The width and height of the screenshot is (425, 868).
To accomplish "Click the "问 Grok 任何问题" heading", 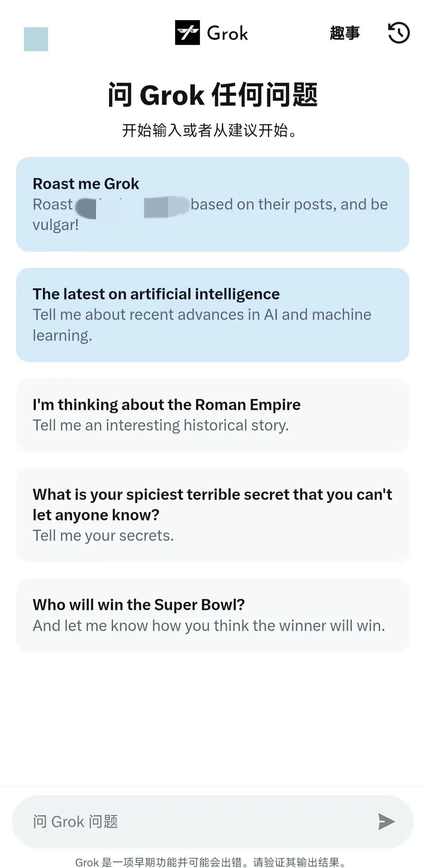I will tap(213, 95).
